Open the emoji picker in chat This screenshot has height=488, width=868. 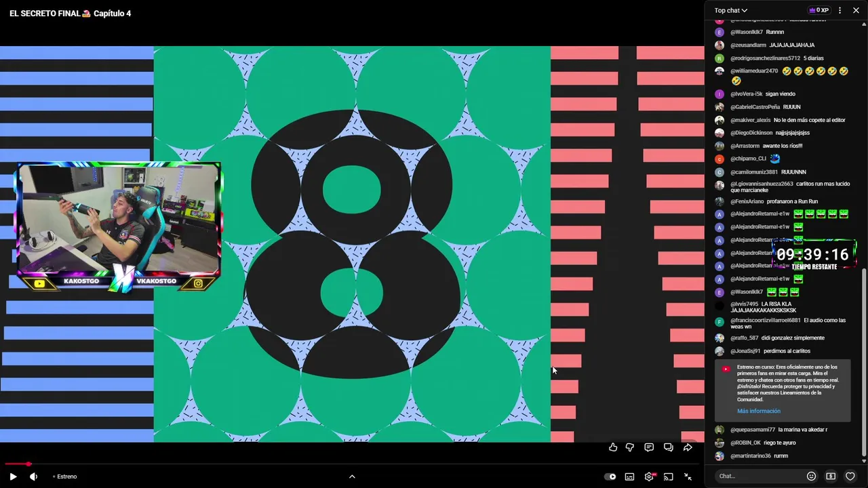(811, 476)
